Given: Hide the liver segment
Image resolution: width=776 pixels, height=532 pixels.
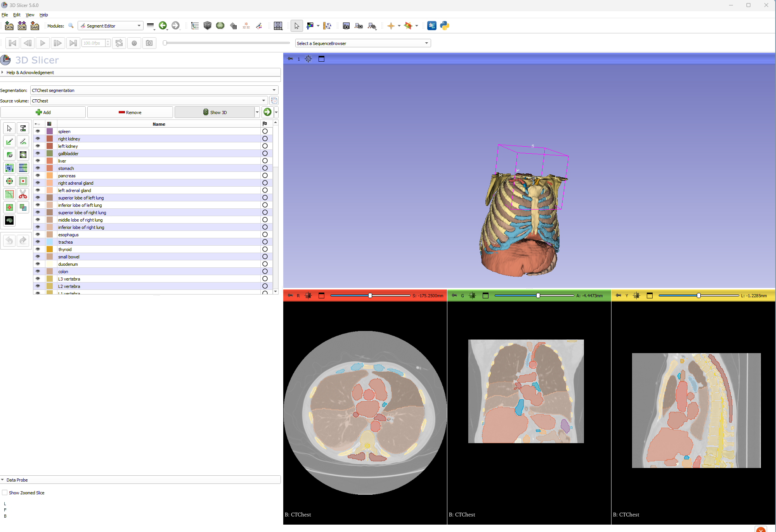Looking at the screenshot, I should (x=38, y=161).
